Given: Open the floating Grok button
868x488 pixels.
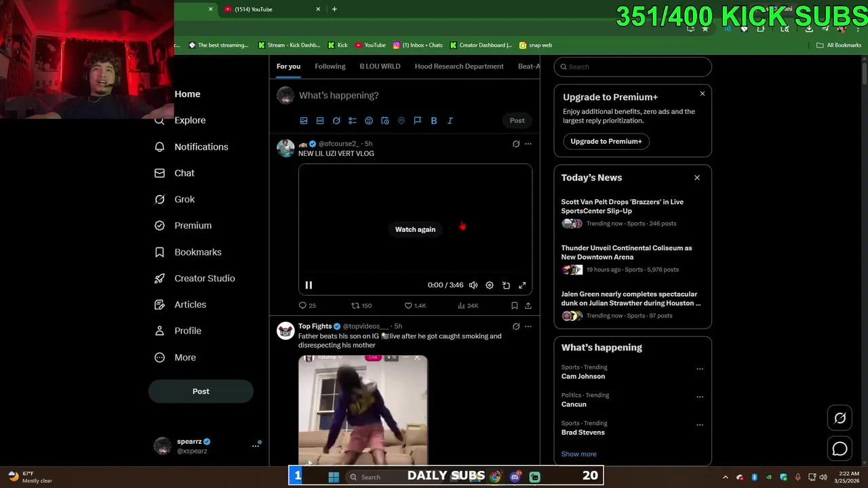Looking at the screenshot, I should (x=840, y=418).
